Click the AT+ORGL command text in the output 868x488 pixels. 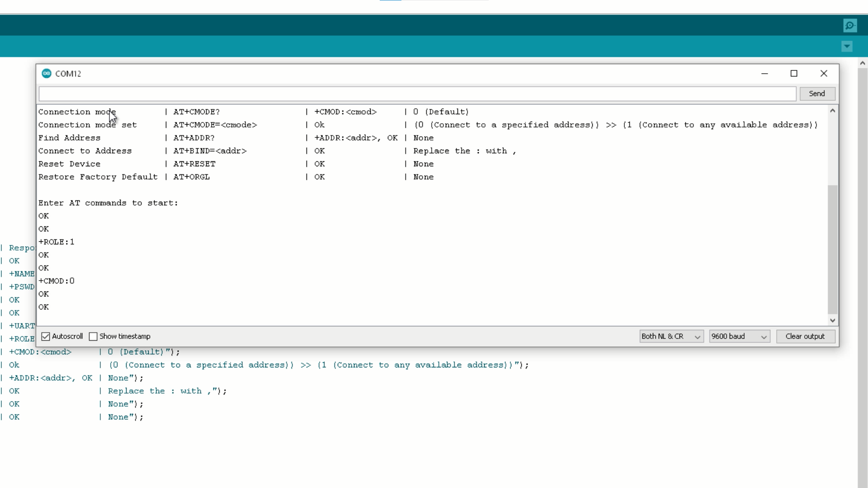pos(191,177)
